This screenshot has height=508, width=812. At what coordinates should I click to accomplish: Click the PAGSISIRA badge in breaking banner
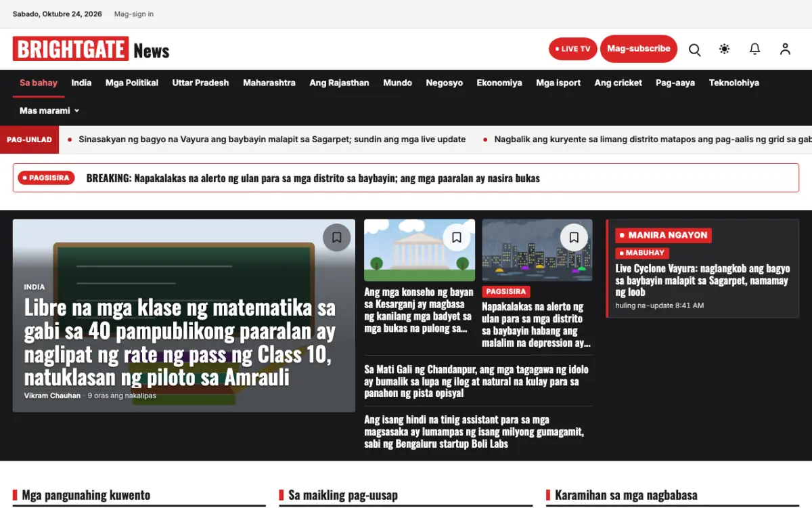coord(46,177)
